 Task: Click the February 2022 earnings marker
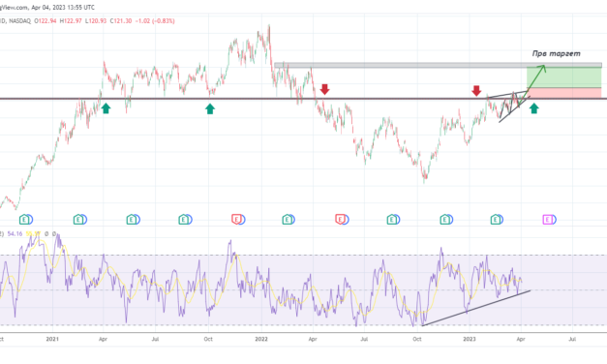pyautogui.click(x=288, y=220)
